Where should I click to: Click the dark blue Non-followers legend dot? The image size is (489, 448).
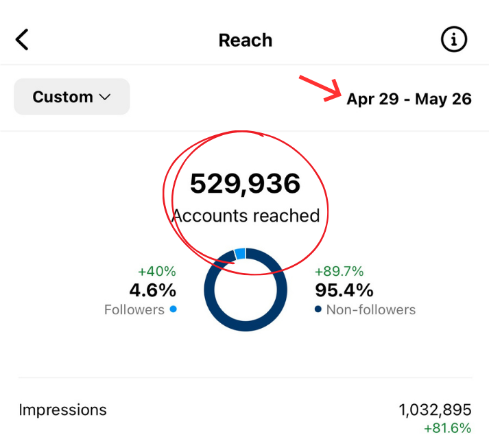click(318, 309)
